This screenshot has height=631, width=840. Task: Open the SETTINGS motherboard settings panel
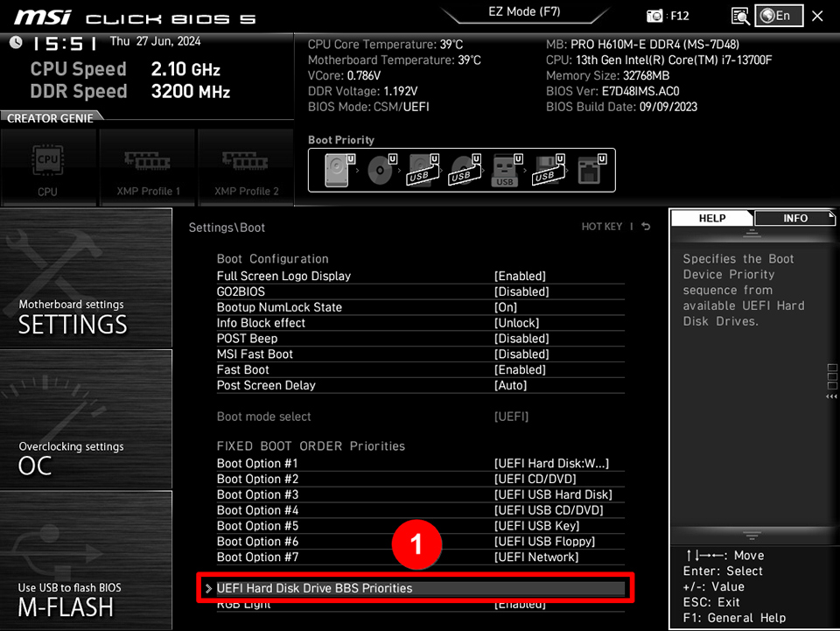(86, 278)
